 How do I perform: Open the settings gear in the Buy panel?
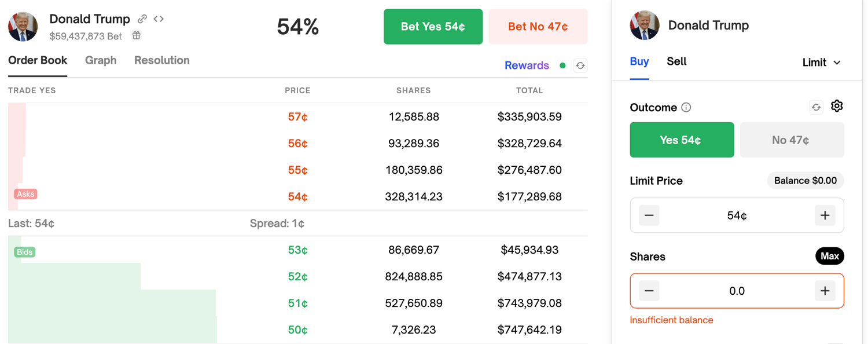coord(837,107)
